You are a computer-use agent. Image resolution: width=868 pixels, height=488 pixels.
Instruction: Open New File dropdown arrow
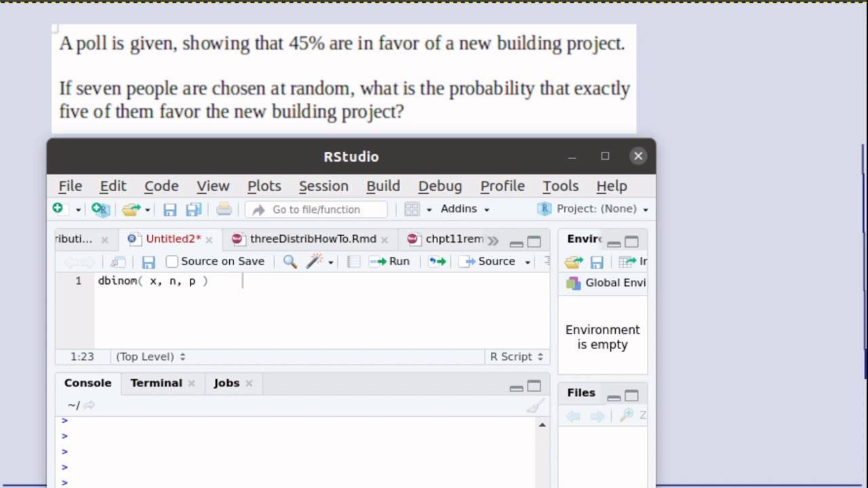78,209
